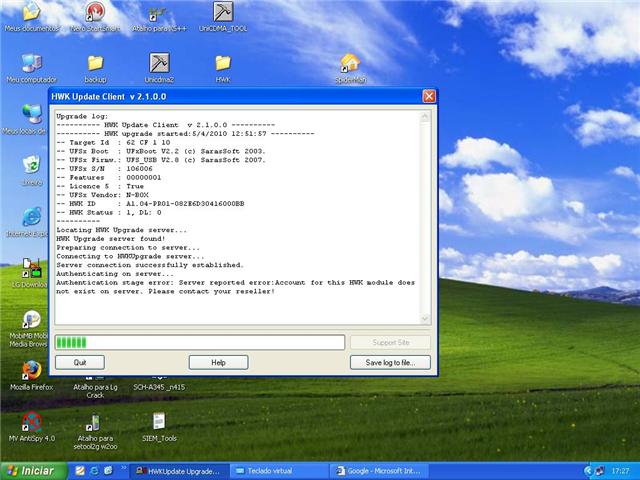Click the 'Target Id : 62 CF 1 10' line

pos(113,142)
